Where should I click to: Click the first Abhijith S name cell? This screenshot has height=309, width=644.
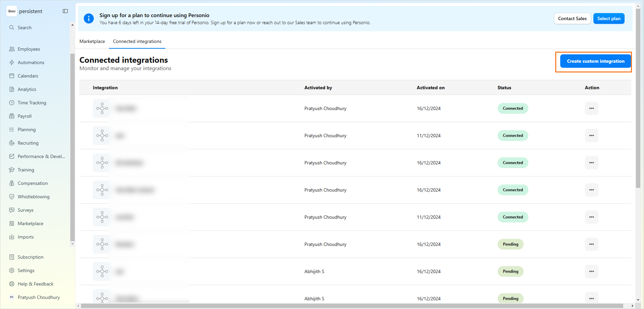(x=314, y=271)
